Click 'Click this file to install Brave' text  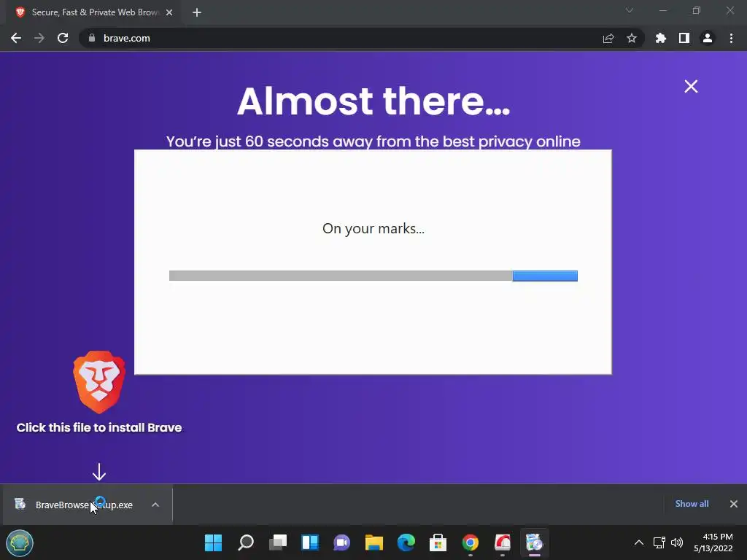point(99,427)
